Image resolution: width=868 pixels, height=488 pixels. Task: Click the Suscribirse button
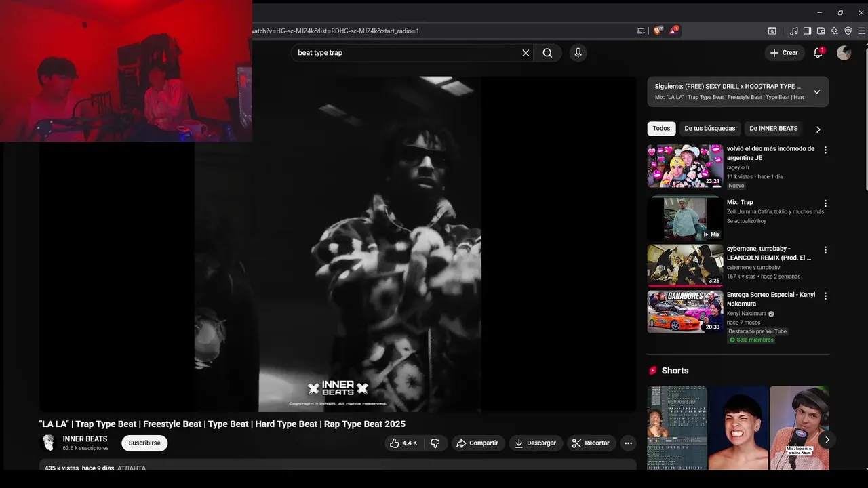(x=144, y=443)
